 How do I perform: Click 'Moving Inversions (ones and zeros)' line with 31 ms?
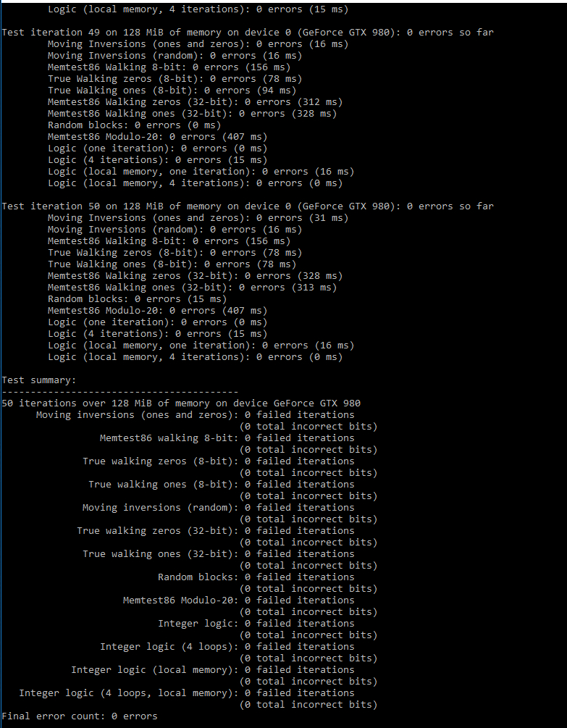[x=198, y=218]
